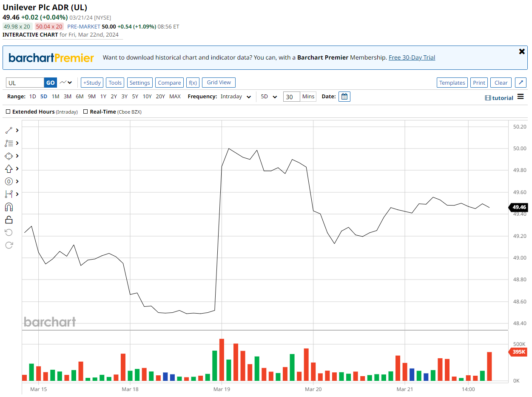Select the circled zero annotation tool icon
The width and height of the screenshot is (532, 397).
click(x=9, y=181)
